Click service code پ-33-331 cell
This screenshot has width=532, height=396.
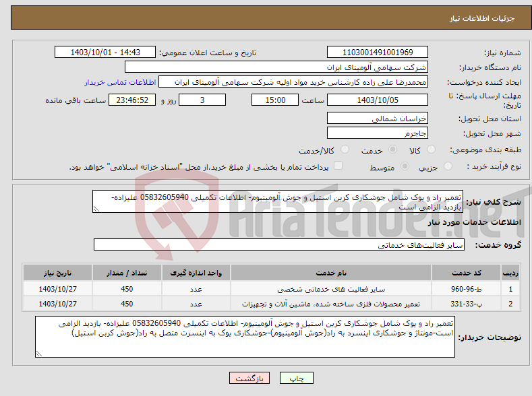pyautogui.click(x=466, y=304)
